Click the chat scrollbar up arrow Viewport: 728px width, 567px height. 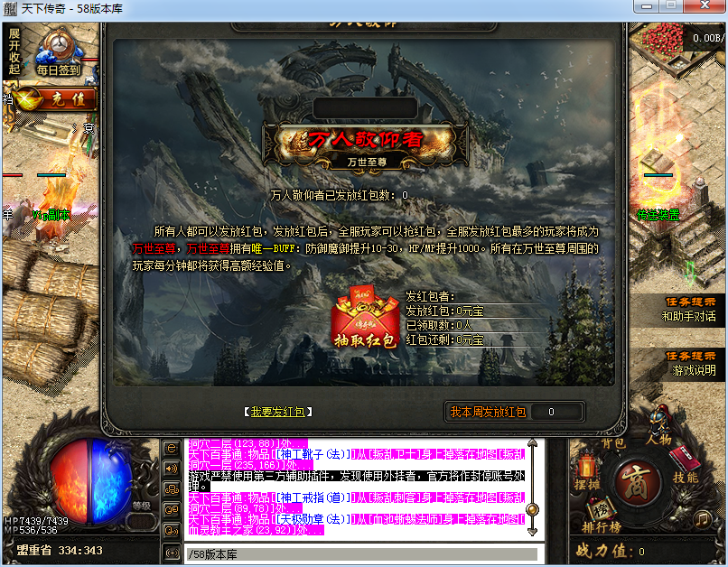point(533,443)
